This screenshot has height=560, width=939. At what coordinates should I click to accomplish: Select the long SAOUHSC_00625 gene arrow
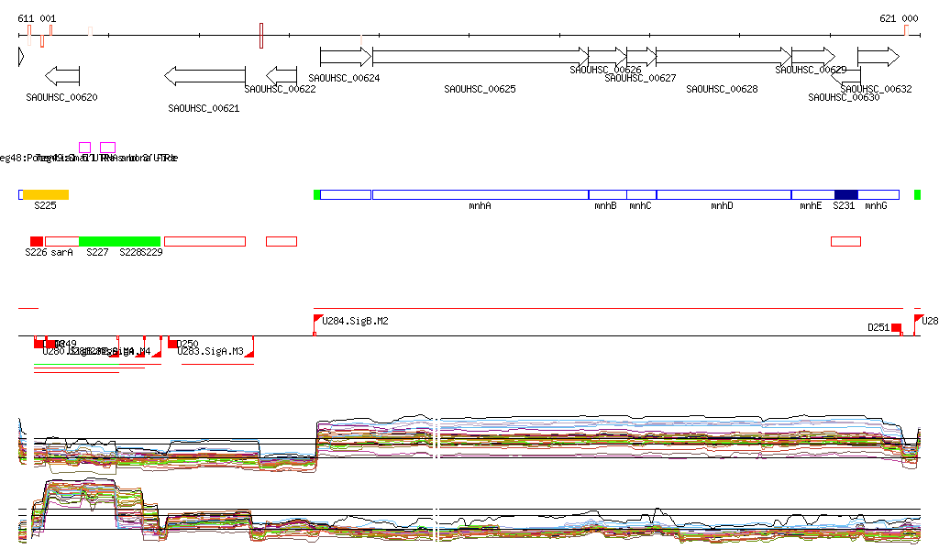click(481, 57)
